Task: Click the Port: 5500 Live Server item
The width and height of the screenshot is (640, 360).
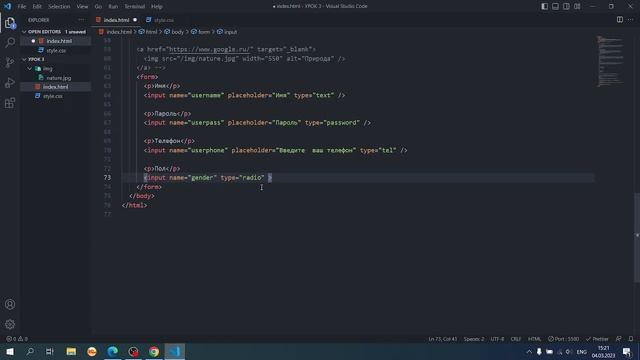Action: 563,339
